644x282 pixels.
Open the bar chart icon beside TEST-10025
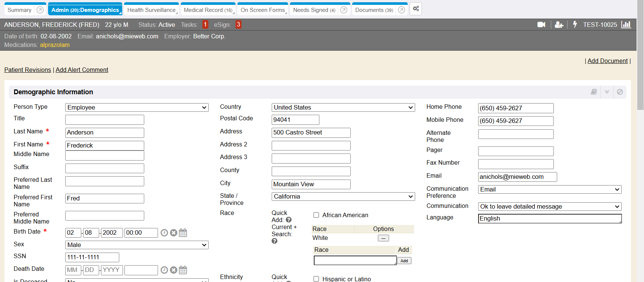626,25
